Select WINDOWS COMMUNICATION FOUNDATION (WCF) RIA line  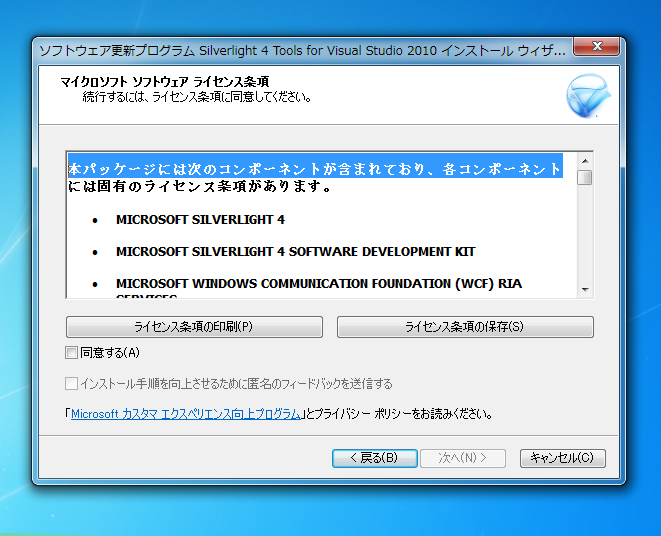coord(319,284)
